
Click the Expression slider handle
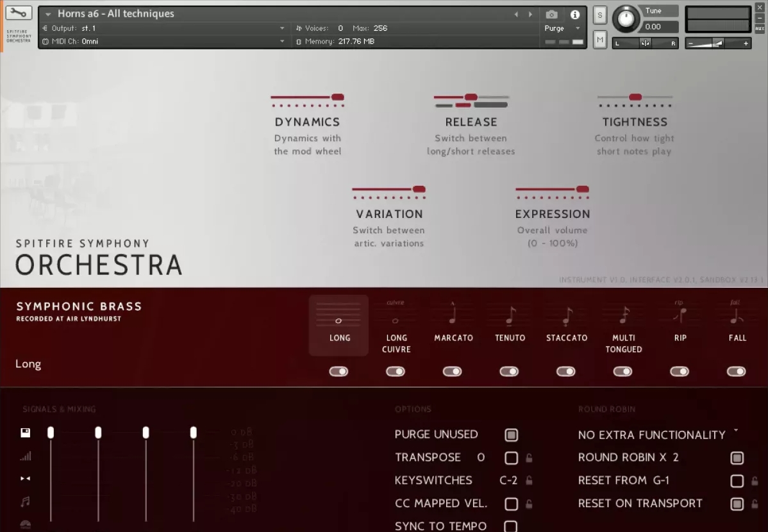coord(582,189)
